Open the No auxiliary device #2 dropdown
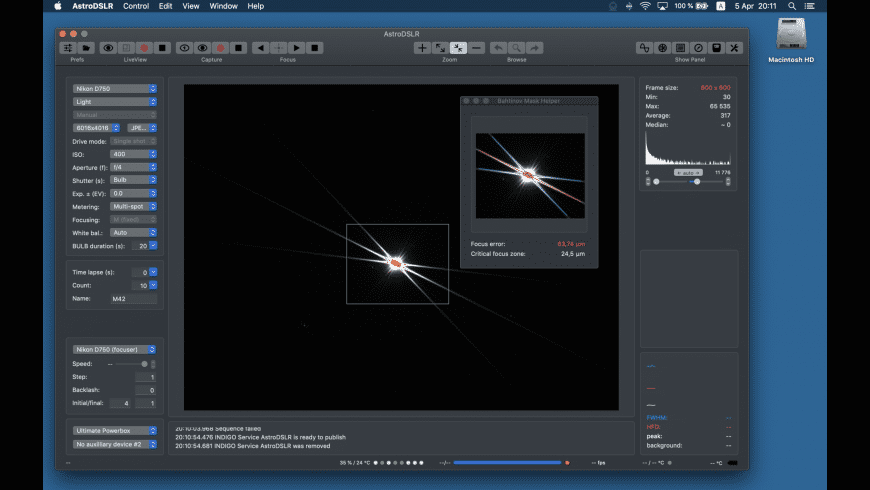The height and width of the screenshot is (490, 870). coord(115,444)
